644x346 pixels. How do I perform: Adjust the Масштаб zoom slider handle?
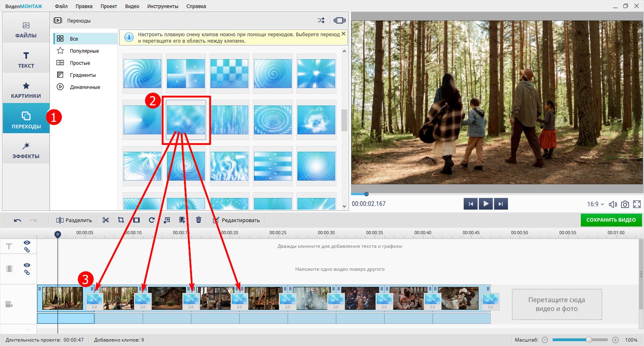[x=588, y=340]
